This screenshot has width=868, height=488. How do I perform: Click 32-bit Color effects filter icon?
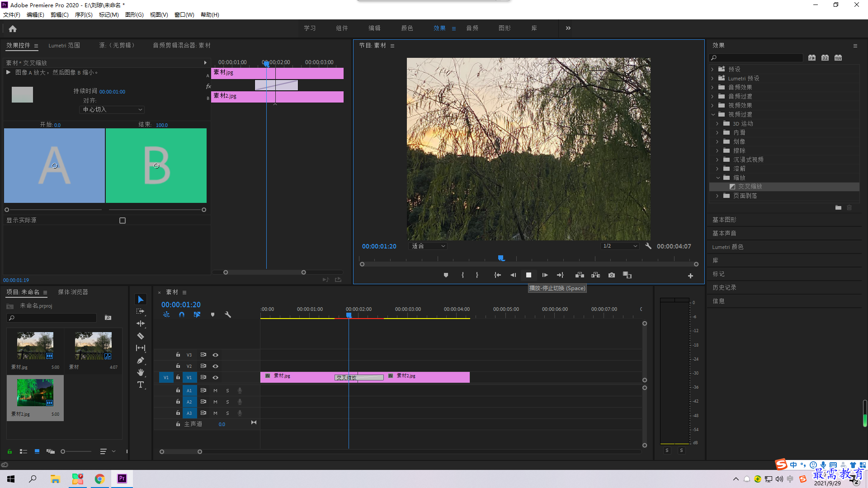click(x=825, y=58)
